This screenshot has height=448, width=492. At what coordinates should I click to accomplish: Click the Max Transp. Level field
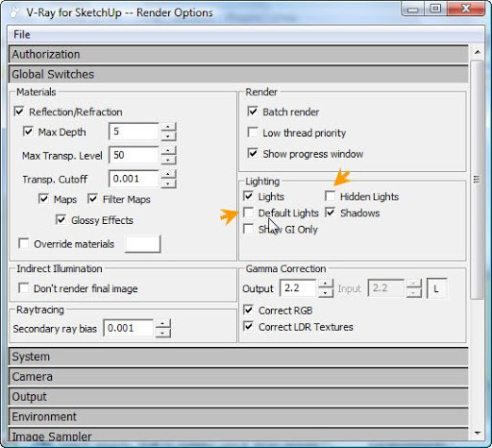(134, 155)
